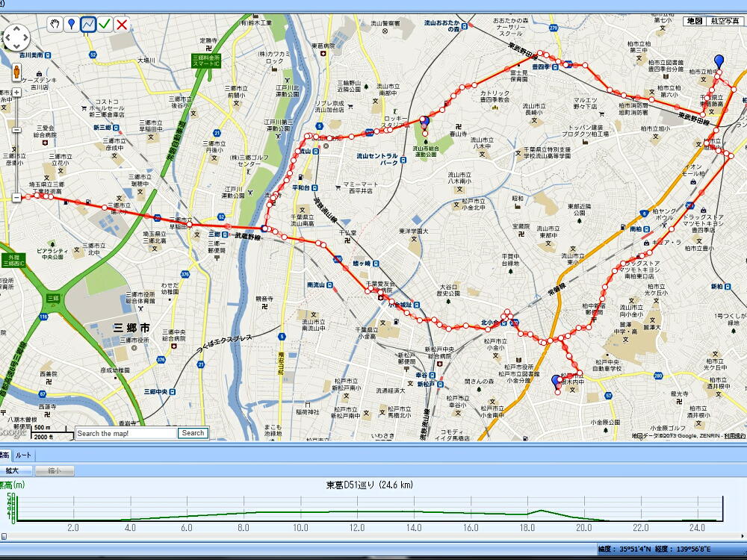
Task: Click the horizontal scrollbar below elevation chart
Action: click(373, 537)
